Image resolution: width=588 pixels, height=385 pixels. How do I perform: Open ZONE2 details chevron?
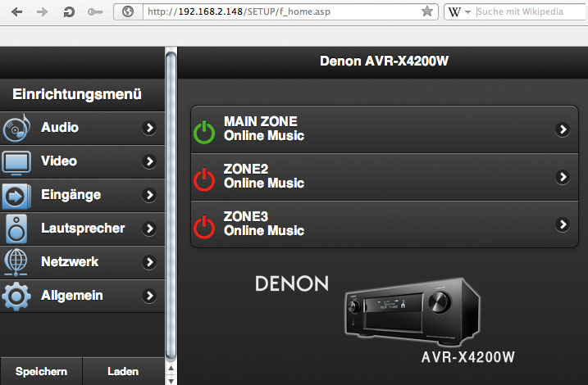pos(563,177)
